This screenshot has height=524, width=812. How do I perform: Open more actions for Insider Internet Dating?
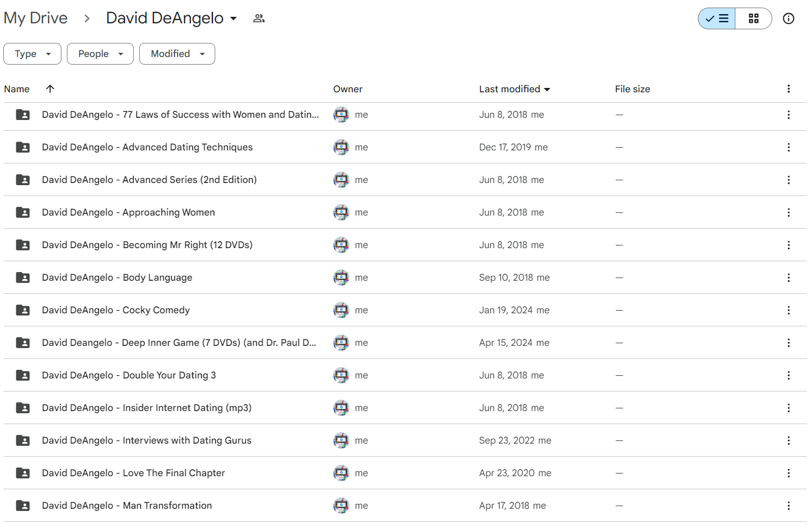(788, 408)
